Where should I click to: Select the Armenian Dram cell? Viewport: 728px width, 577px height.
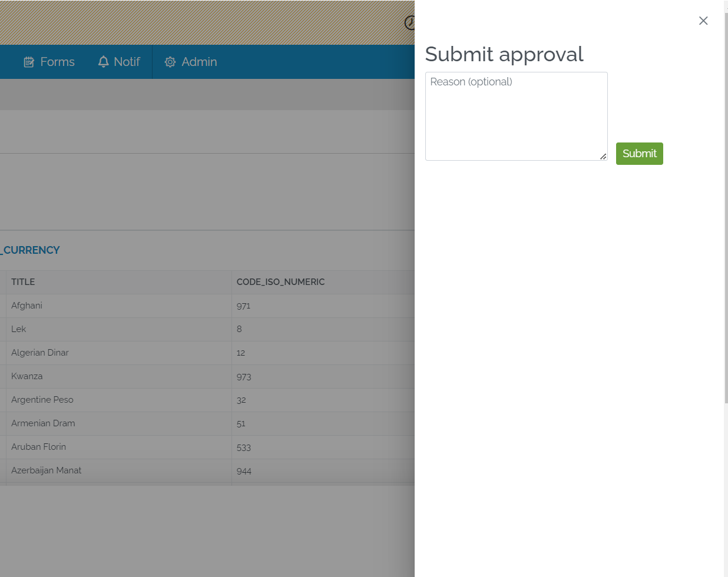tap(119, 423)
